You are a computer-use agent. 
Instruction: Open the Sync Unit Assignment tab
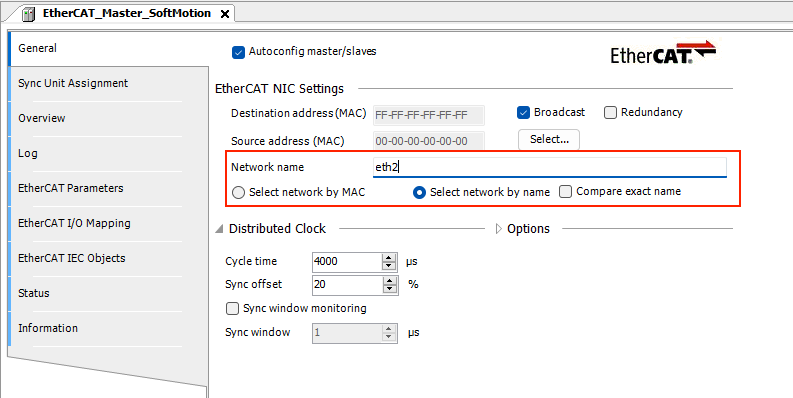(x=108, y=83)
